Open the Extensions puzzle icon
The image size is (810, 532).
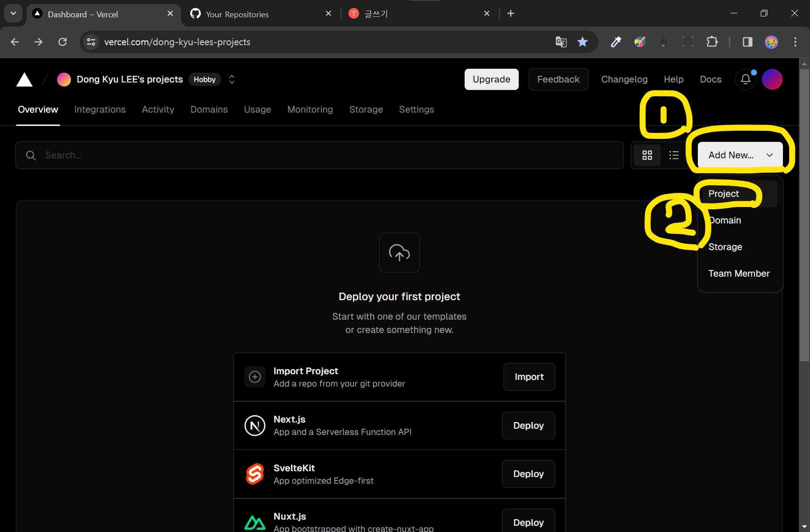(712, 42)
